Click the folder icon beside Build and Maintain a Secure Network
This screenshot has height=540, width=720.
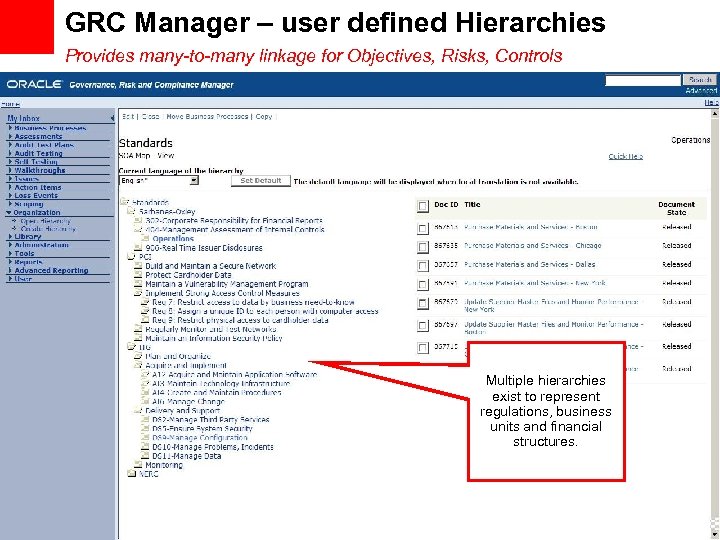(x=138, y=265)
